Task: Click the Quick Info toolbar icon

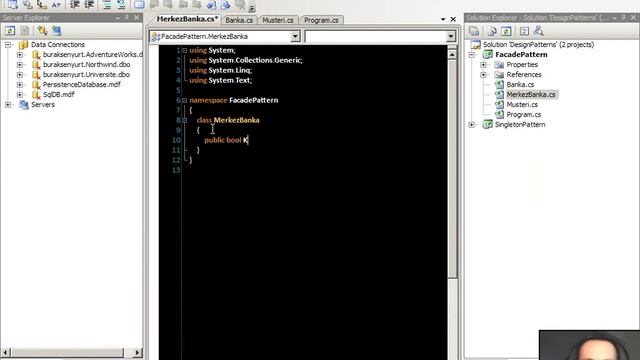Action: [x=41, y=4]
